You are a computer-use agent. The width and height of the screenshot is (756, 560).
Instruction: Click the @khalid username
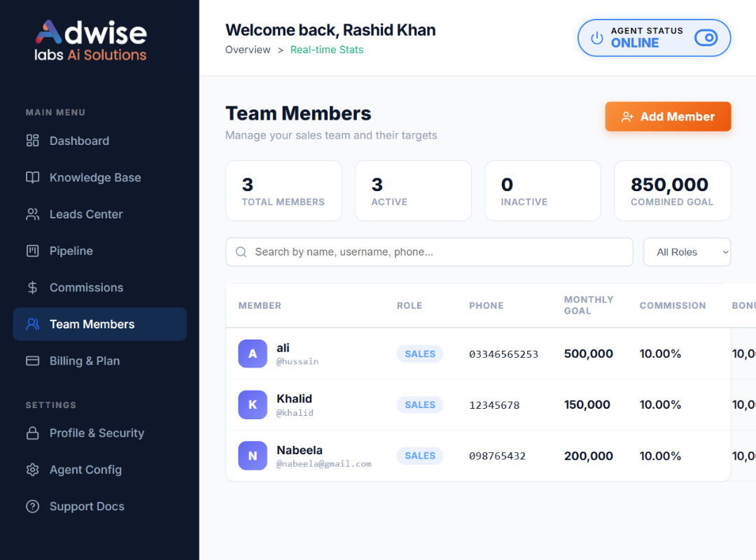pyautogui.click(x=295, y=413)
